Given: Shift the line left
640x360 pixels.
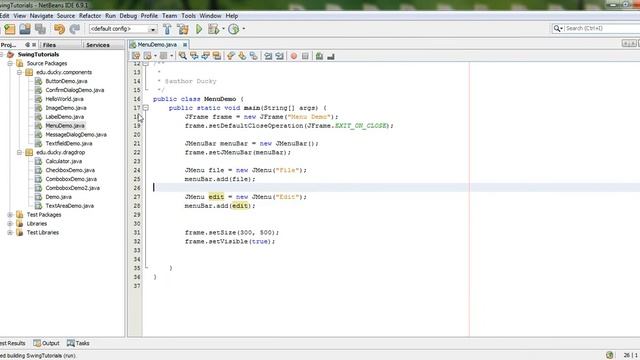Looking at the screenshot, I should [x=268, y=56].
